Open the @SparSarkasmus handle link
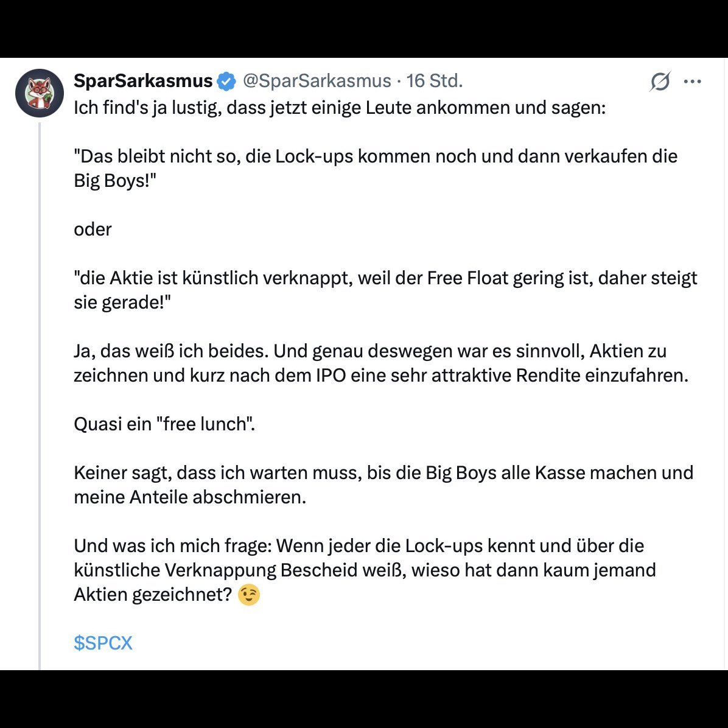728x728 pixels. [317, 81]
